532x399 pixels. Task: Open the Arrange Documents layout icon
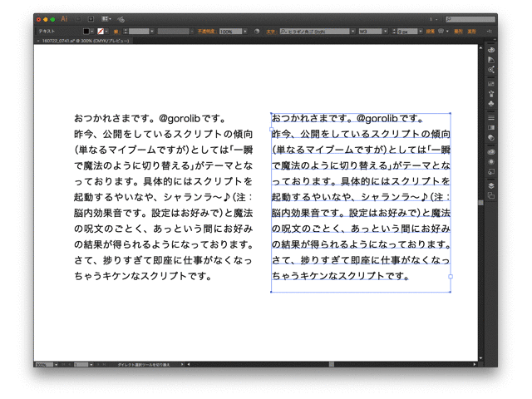point(106,19)
